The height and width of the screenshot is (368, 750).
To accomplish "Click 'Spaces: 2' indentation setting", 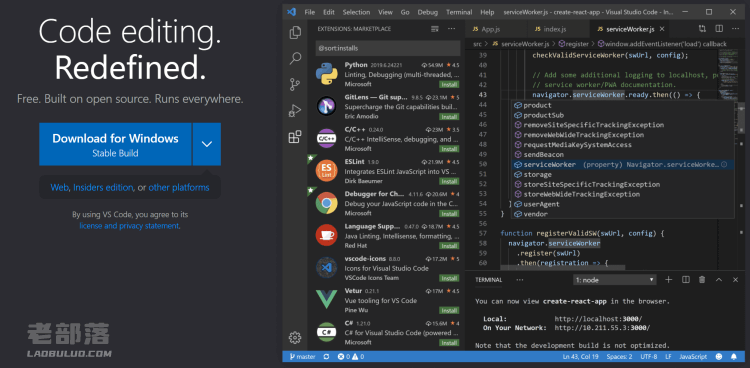I will (619, 357).
